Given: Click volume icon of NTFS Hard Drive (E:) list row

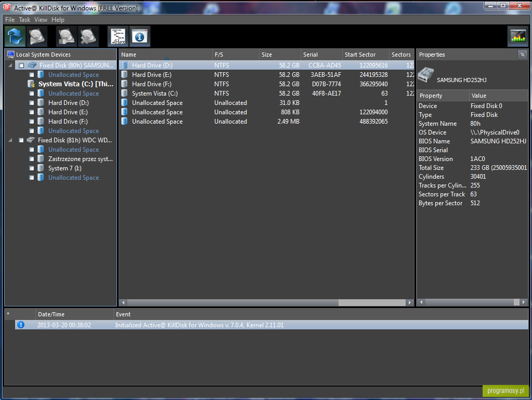Looking at the screenshot, I should (x=125, y=74).
